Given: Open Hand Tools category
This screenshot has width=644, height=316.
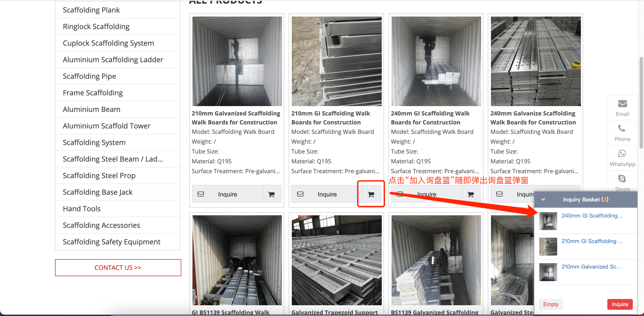Looking at the screenshot, I should click(81, 209).
